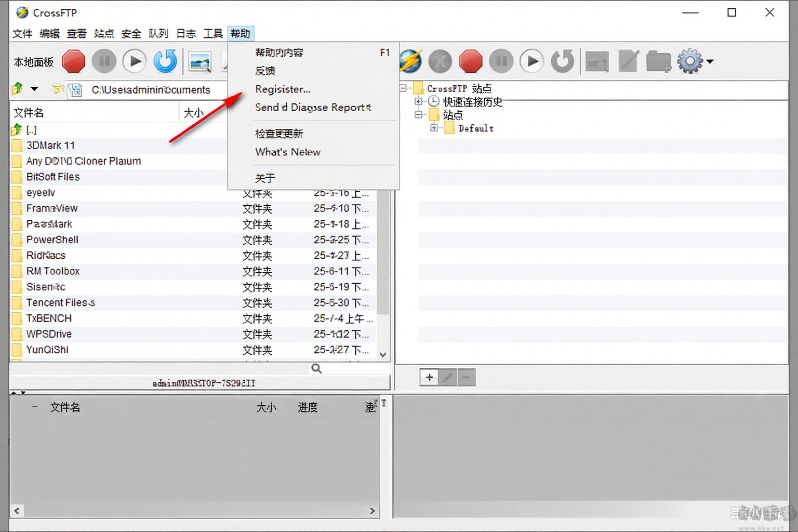
Task: Select the [..] parent directory row
Action: coord(31,130)
